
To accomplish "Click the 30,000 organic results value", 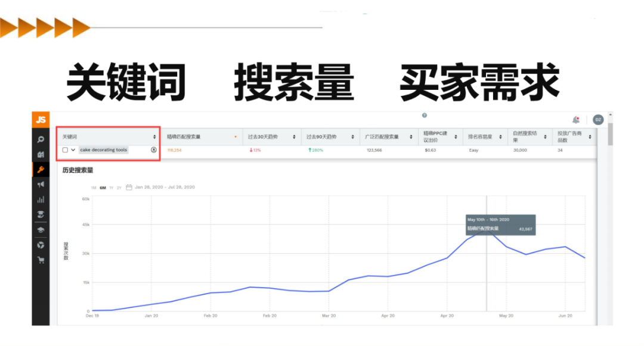I will coord(520,151).
